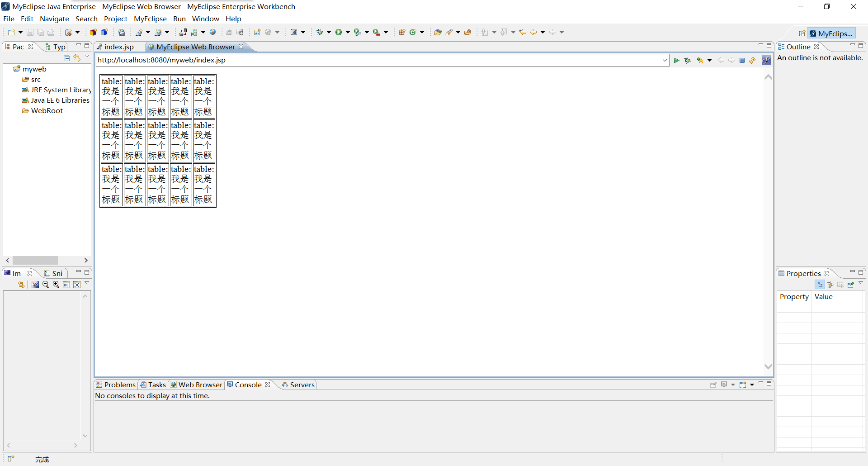Click the Property column header
The width and height of the screenshot is (868, 466).
click(794, 296)
